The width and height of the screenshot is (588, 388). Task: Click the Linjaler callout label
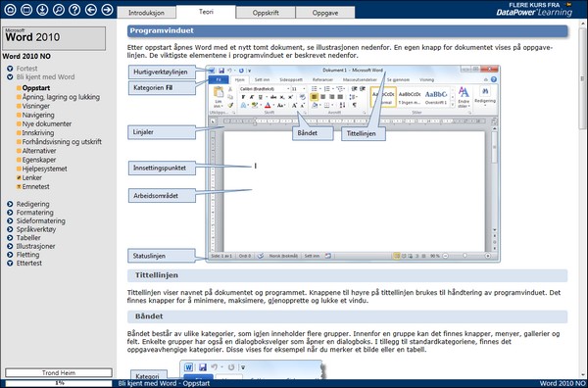(162, 132)
